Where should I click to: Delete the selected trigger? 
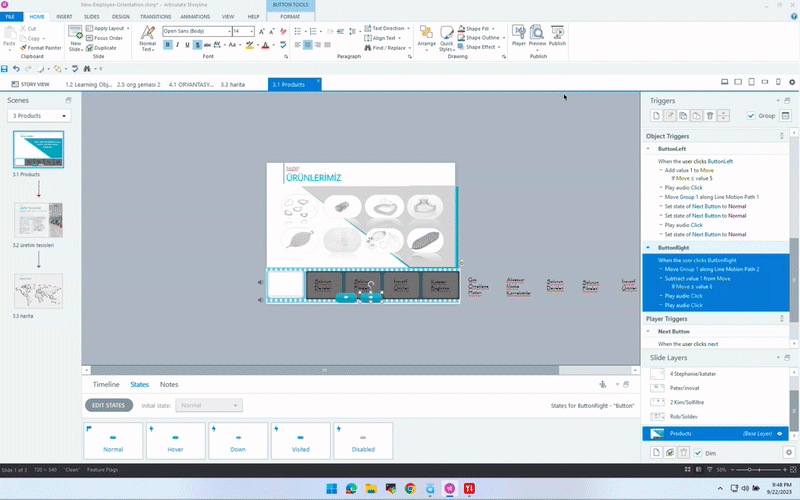point(710,116)
